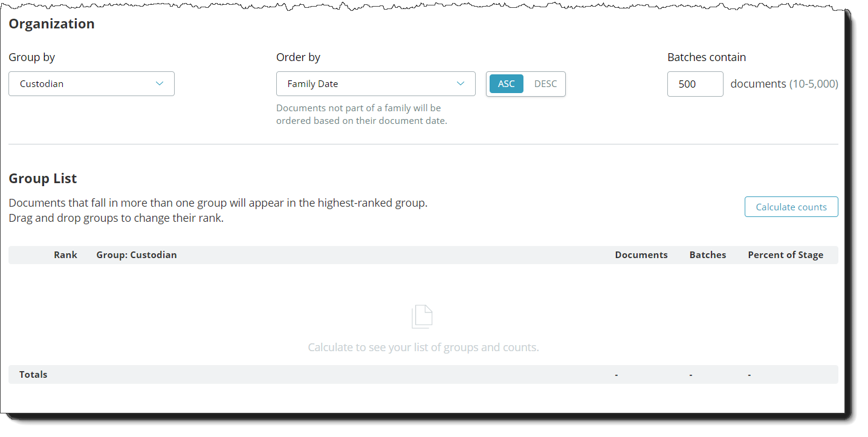Click the chevron in the Family Date dropdown
Viewport: 868px width, 437px height.
[x=461, y=83]
